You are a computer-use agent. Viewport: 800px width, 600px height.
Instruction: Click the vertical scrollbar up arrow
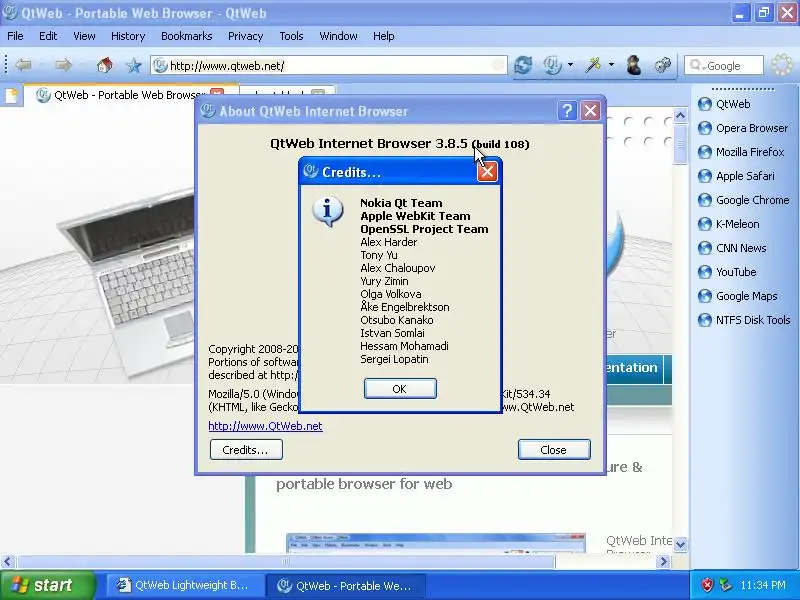680,116
